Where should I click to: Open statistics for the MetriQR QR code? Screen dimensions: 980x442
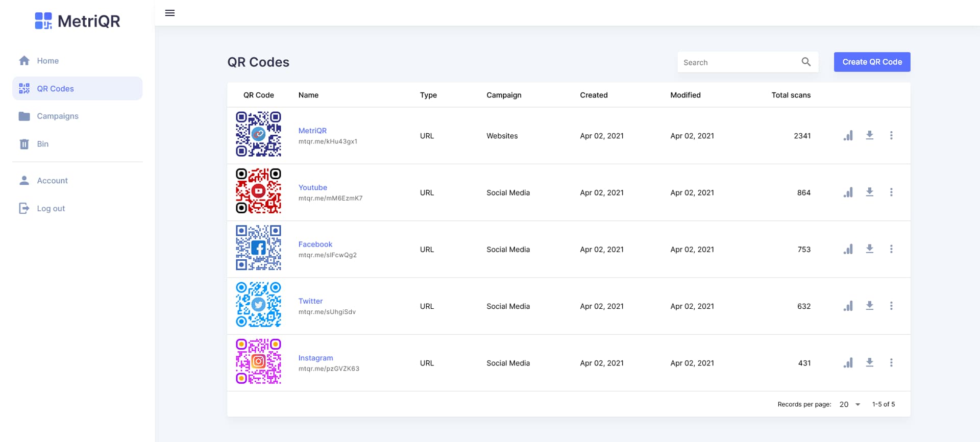[848, 136]
